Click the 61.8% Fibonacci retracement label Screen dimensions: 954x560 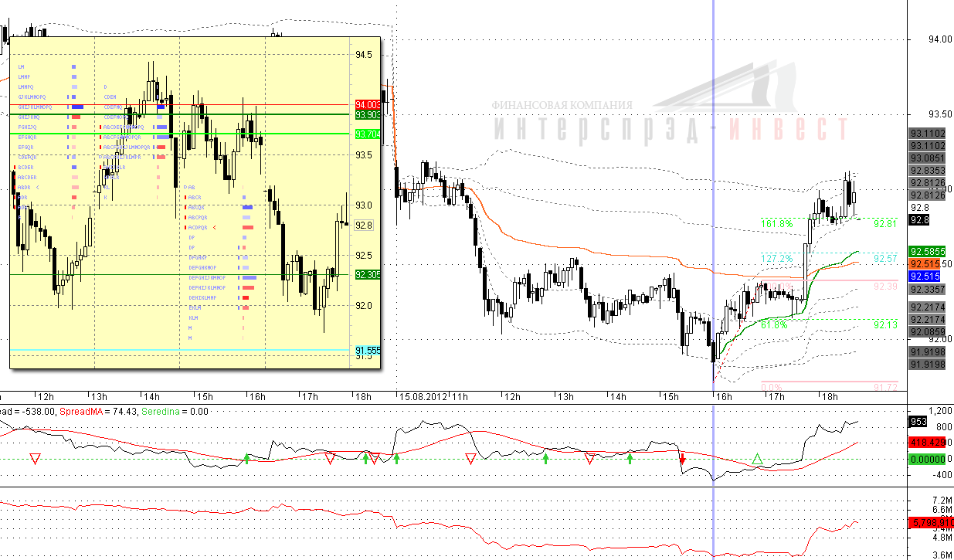[774, 325]
